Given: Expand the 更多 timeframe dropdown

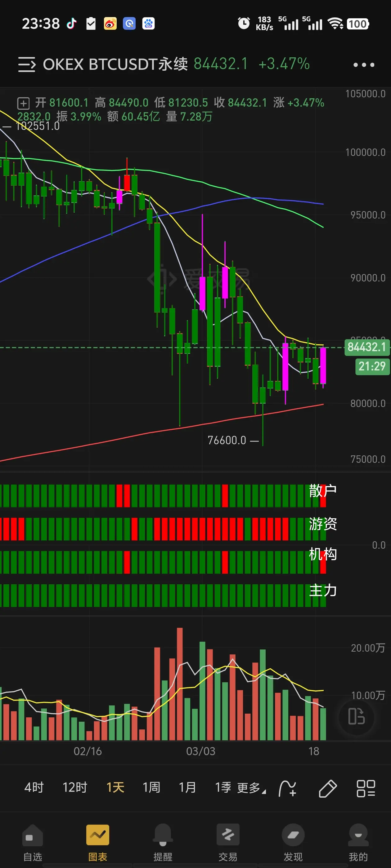Looking at the screenshot, I should (x=251, y=788).
